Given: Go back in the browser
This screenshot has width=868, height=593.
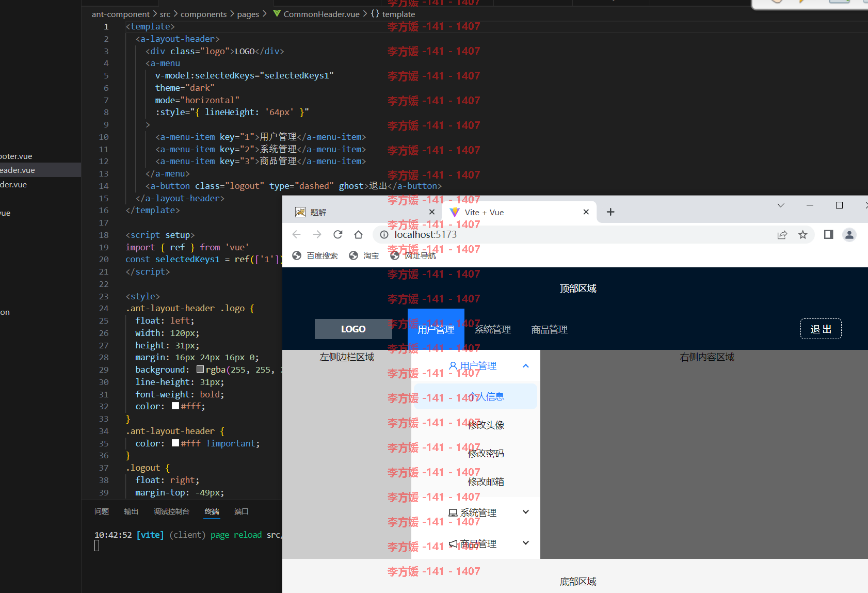Looking at the screenshot, I should [x=296, y=234].
